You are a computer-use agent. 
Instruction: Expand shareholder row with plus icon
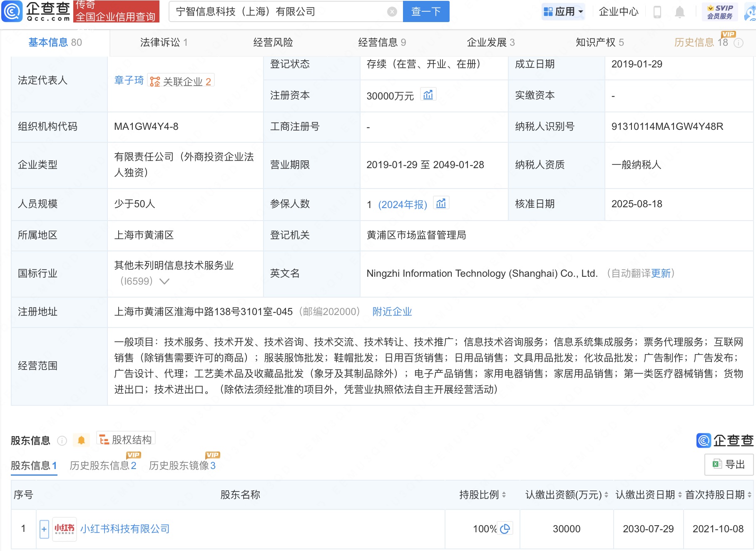(44, 529)
